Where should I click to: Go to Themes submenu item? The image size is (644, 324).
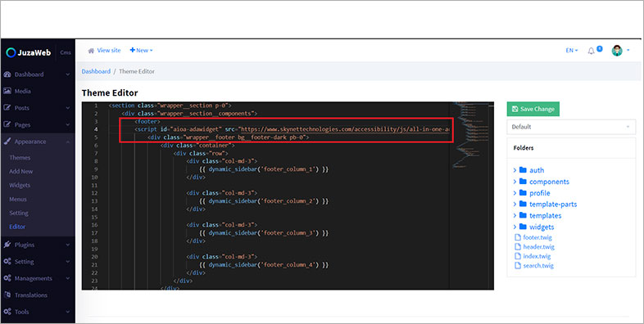(20, 157)
